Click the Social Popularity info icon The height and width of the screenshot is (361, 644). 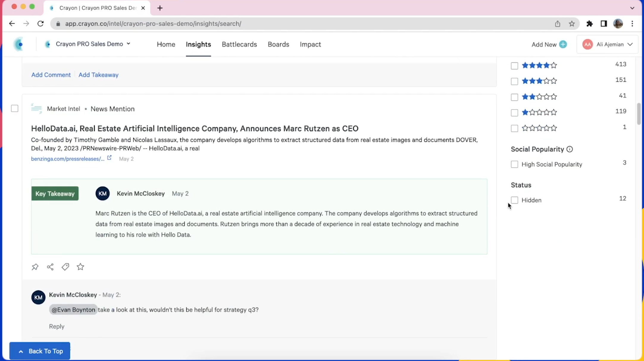tap(570, 149)
